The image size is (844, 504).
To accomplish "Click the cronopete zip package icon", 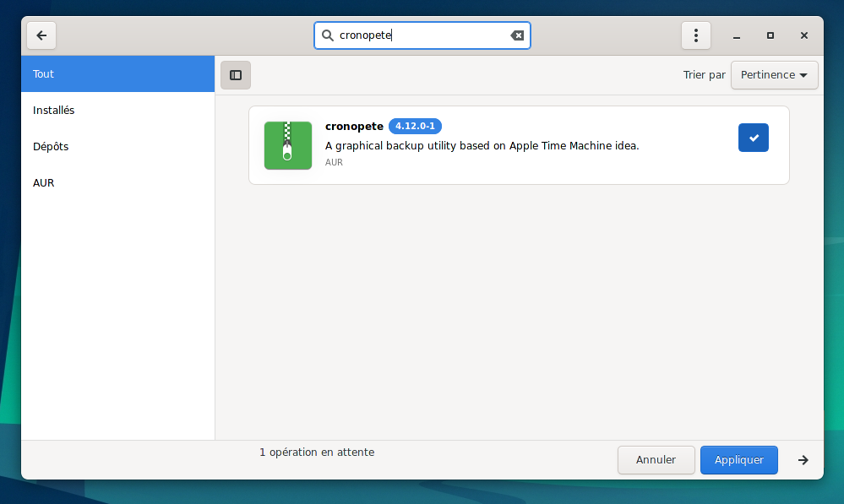I will coord(287,145).
